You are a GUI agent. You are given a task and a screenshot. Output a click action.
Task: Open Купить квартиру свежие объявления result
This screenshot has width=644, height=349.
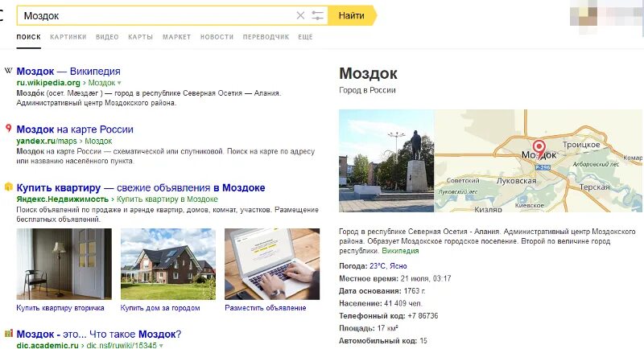point(140,188)
